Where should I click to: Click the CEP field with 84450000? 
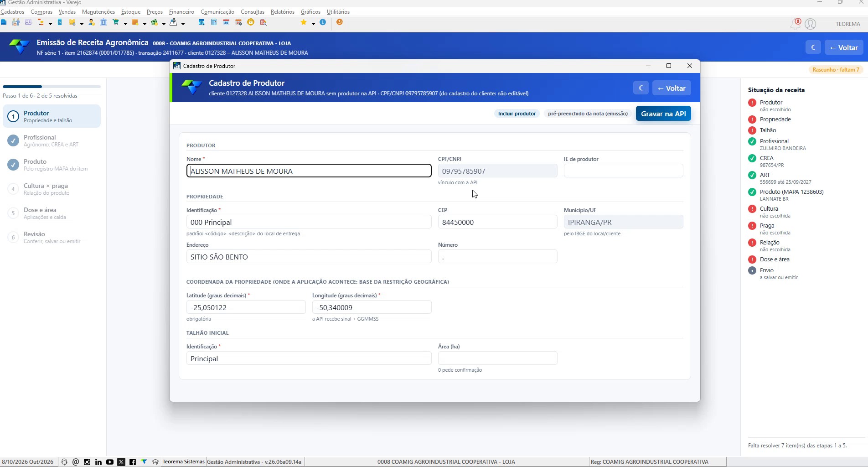tap(497, 222)
